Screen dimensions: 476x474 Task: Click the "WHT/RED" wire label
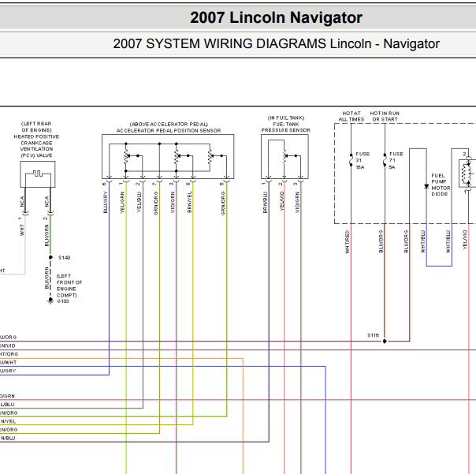(348, 241)
